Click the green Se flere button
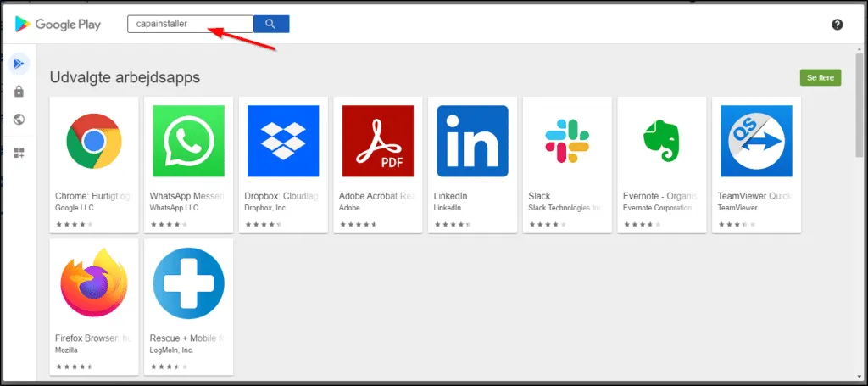 click(821, 77)
